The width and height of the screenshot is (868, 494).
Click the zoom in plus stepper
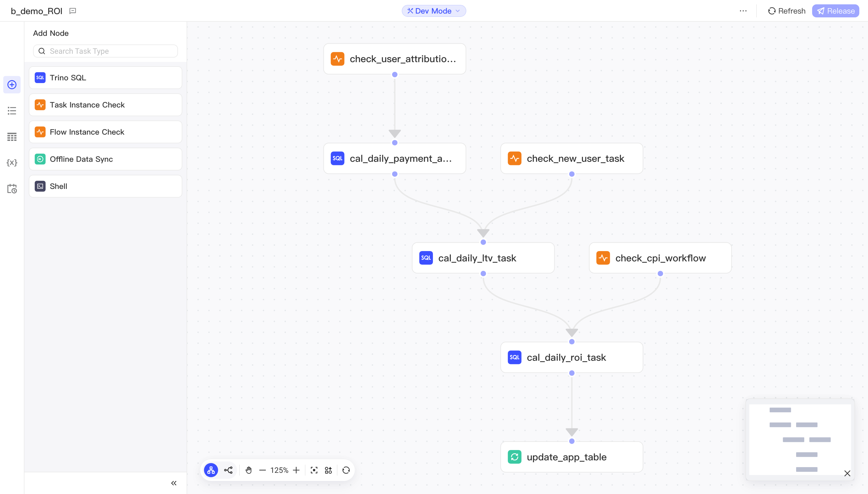tap(296, 470)
